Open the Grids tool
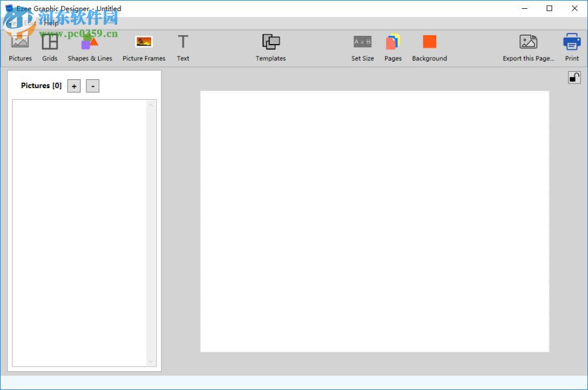588x390 pixels. click(x=49, y=47)
